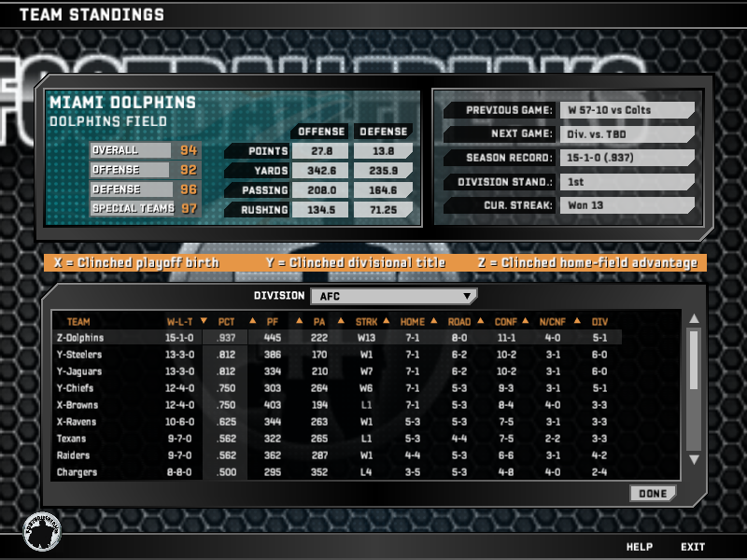Select the Raiders row
Image resolution: width=747 pixels, height=560 pixels.
[337, 455]
